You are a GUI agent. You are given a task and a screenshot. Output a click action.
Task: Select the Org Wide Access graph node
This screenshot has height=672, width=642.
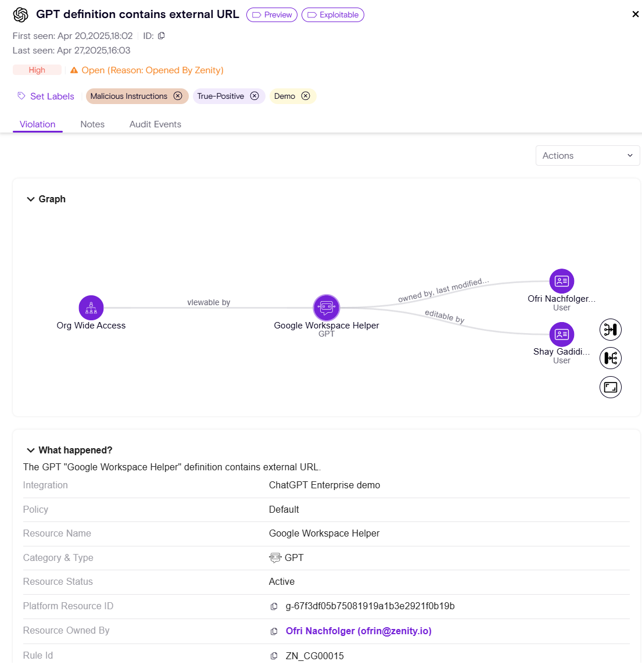tap(91, 308)
